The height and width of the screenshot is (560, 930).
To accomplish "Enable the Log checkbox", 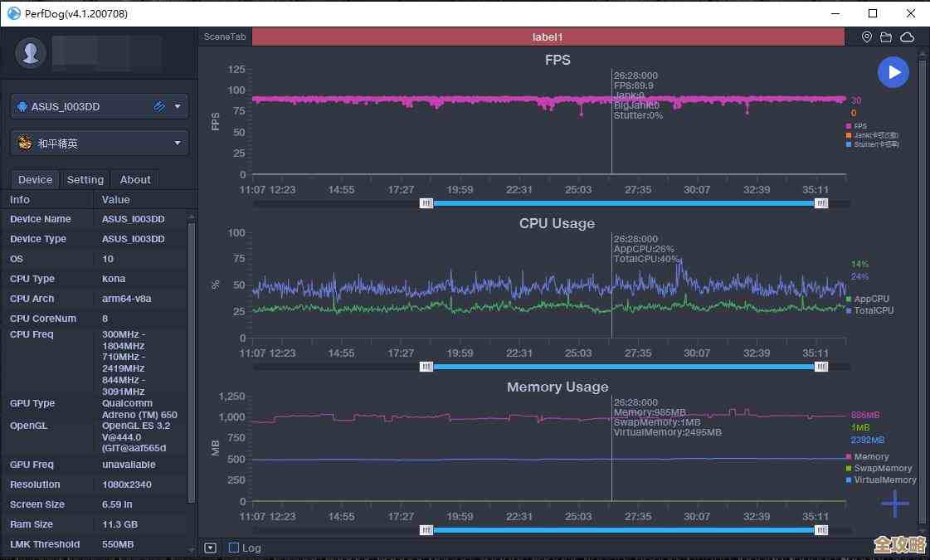I will coord(234,548).
